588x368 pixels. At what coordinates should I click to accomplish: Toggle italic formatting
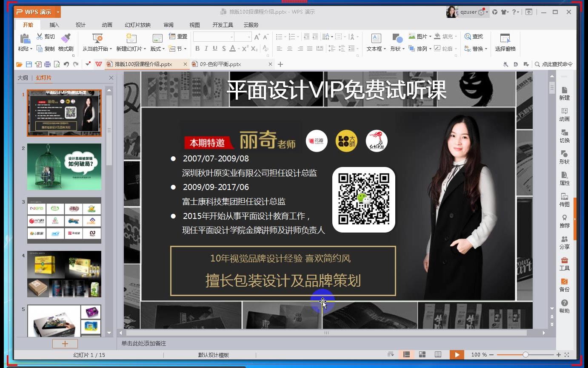click(206, 49)
